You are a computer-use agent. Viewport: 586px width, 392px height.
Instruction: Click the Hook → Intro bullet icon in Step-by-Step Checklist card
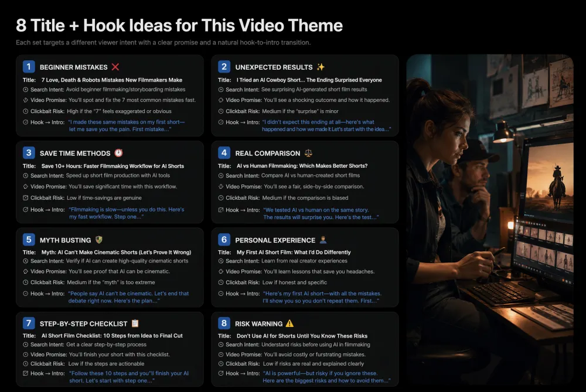[x=25, y=373]
